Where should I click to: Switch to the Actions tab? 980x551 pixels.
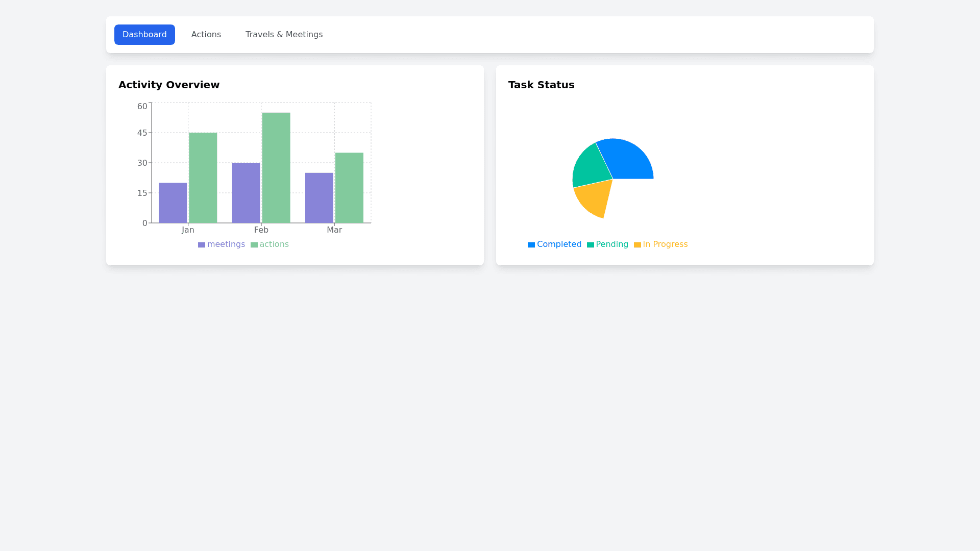click(206, 35)
